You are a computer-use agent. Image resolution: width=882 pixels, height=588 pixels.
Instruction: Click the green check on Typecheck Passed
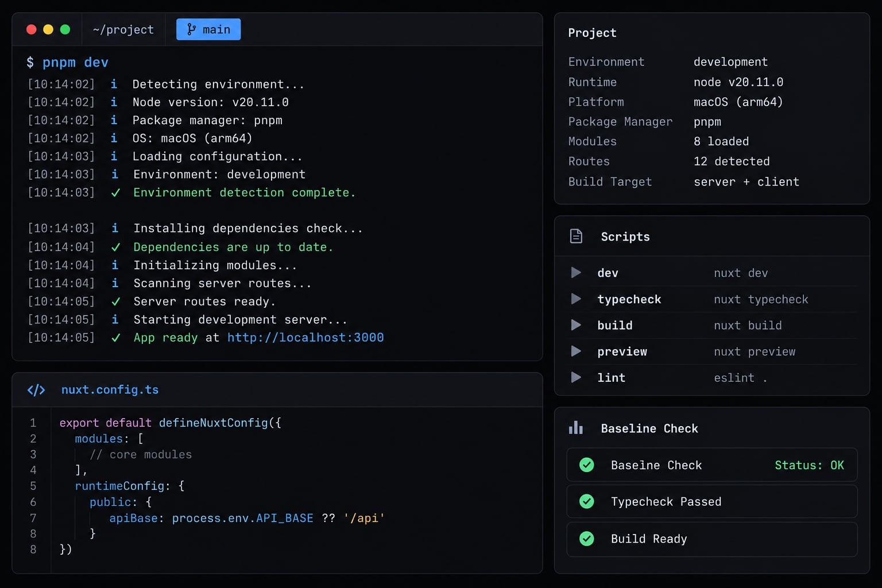[x=587, y=501]
